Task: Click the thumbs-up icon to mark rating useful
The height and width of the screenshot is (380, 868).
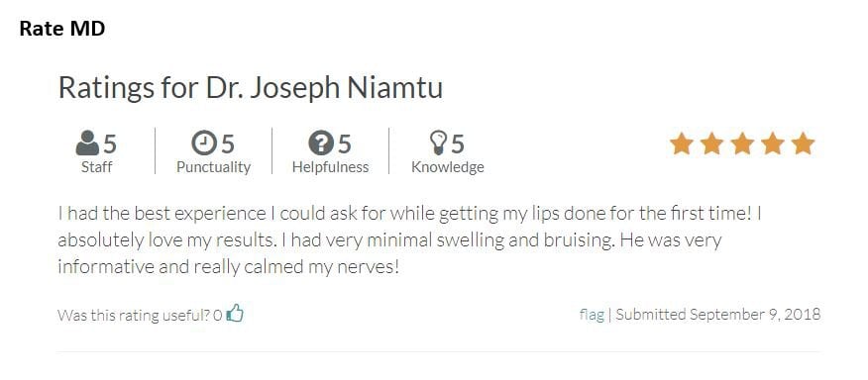Action: (x=235, y=313)
